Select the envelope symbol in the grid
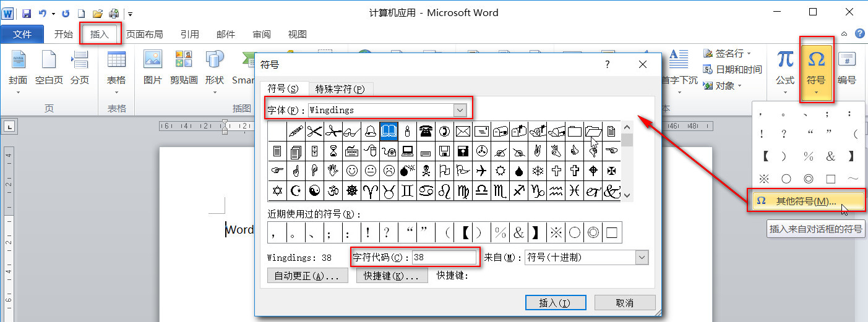The width and height of the screenshot is (868, 322). (463, 130)
